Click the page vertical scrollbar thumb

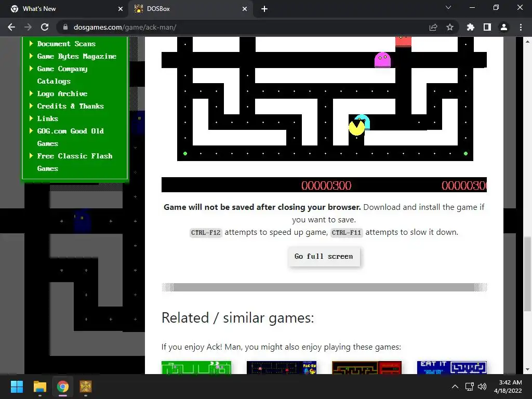tap(527, 274)
